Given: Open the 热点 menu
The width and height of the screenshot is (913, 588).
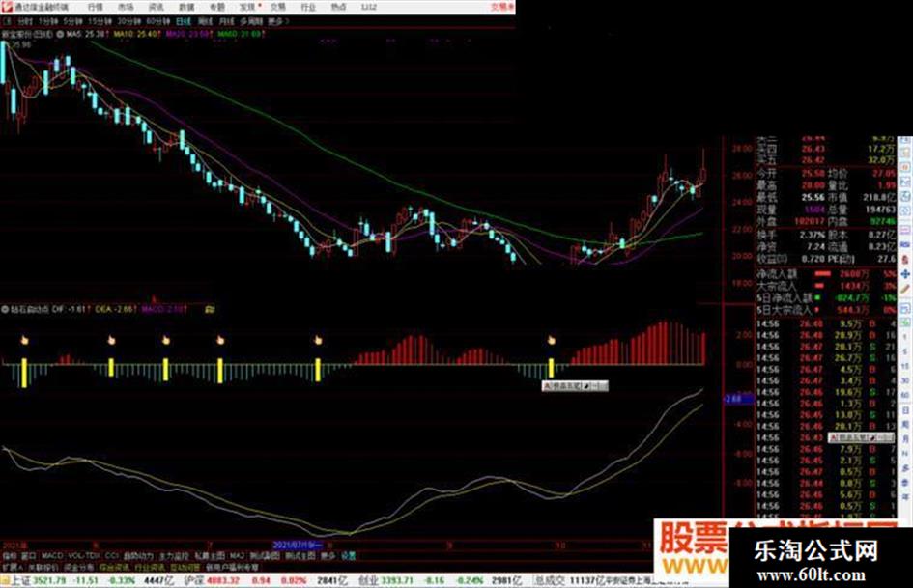Looking at the screenshot, I should [338, 7].
